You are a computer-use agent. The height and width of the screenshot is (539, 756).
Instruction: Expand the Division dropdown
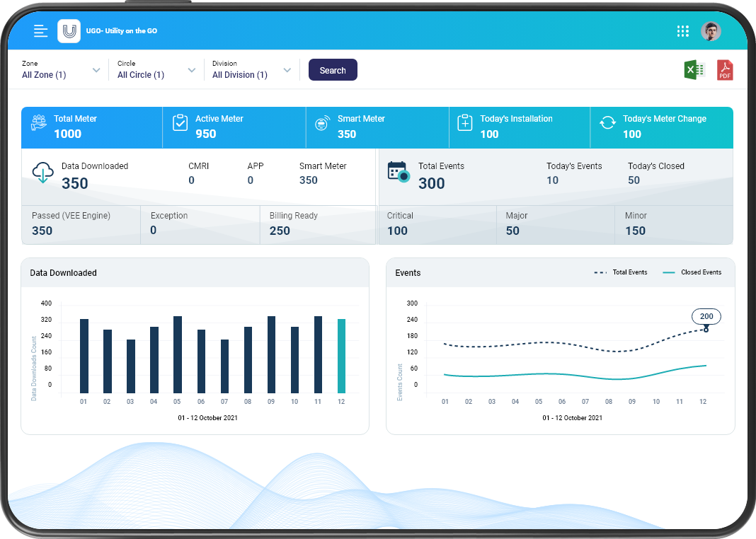point(287,70)
